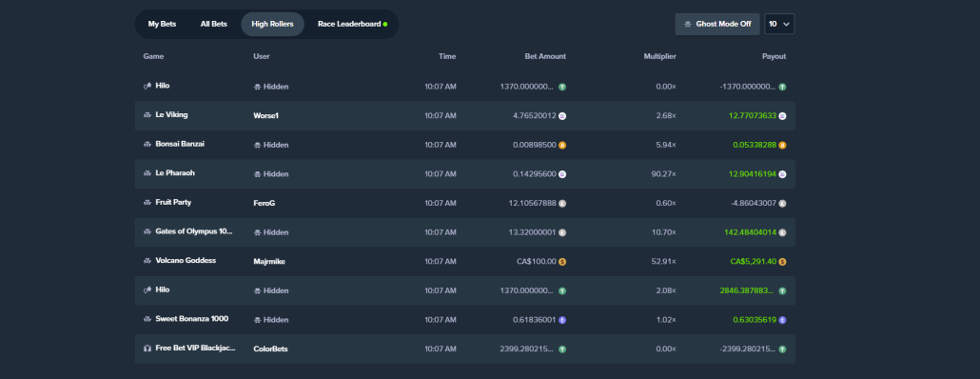
Task: Select the High Rollers tab
Action: tap(272, 25)
